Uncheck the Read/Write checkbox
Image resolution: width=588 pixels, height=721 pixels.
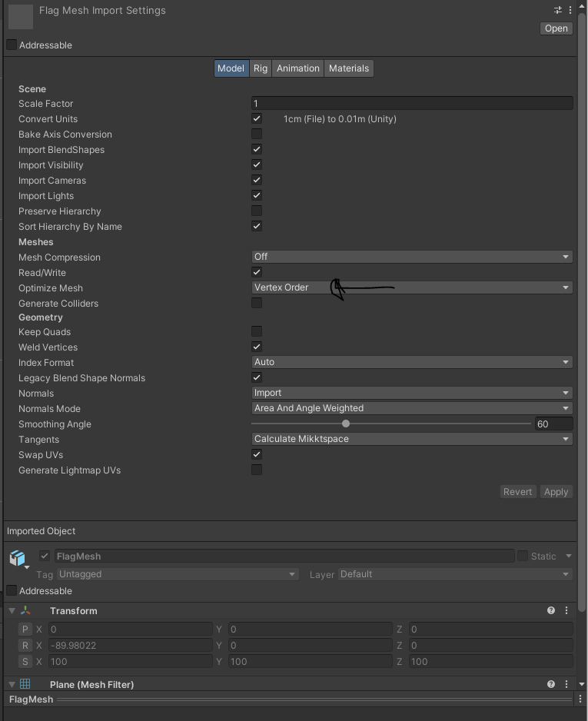[257, 272]
